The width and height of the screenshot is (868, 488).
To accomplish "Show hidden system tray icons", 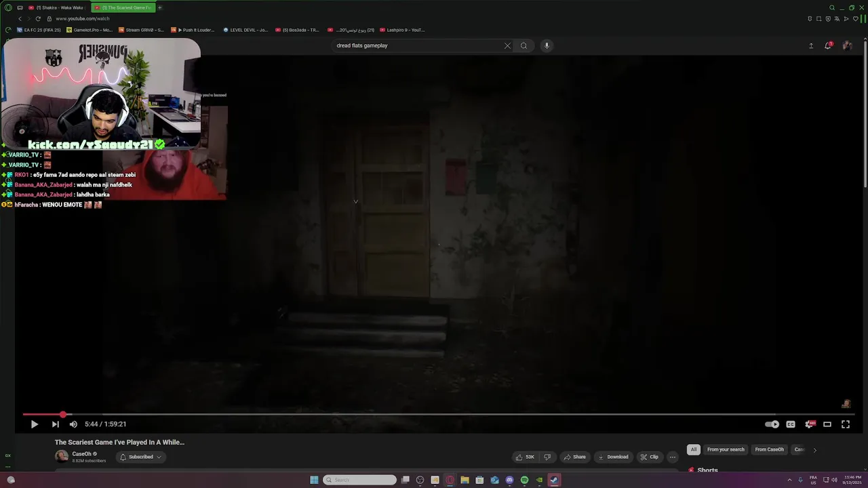I will (789, 480).
